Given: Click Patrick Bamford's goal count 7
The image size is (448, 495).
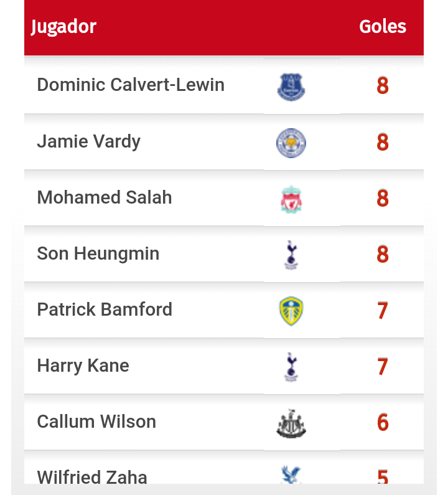Looking at the screenshot, I should 383,310.
